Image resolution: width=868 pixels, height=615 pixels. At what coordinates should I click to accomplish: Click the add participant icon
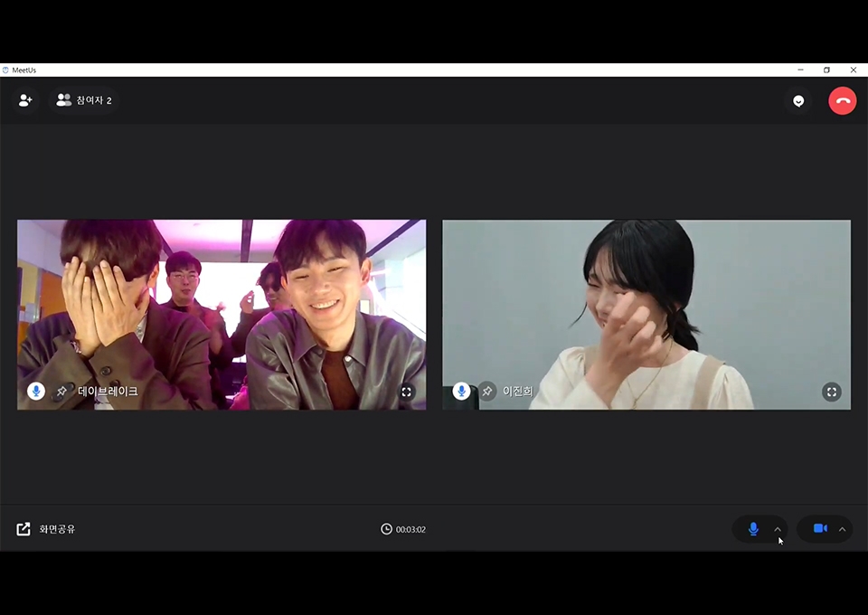25,100
